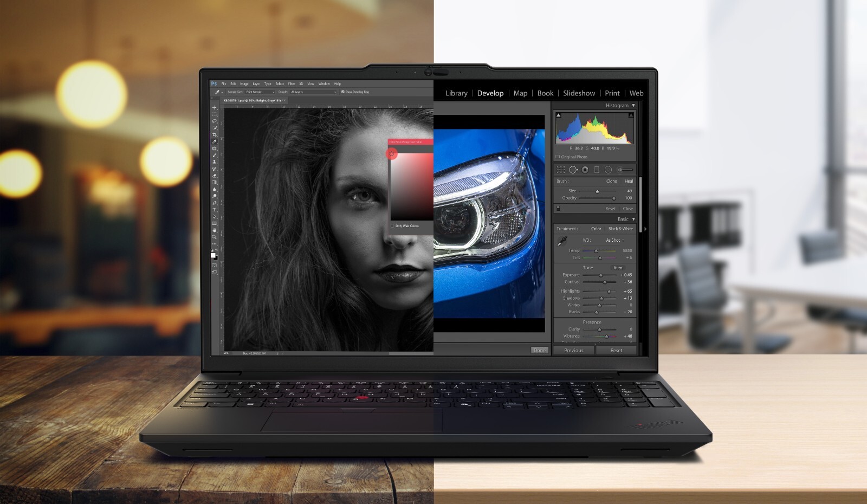The image size is (867, 504).
Task: Collapse the Basic panel
Action: 633,219
